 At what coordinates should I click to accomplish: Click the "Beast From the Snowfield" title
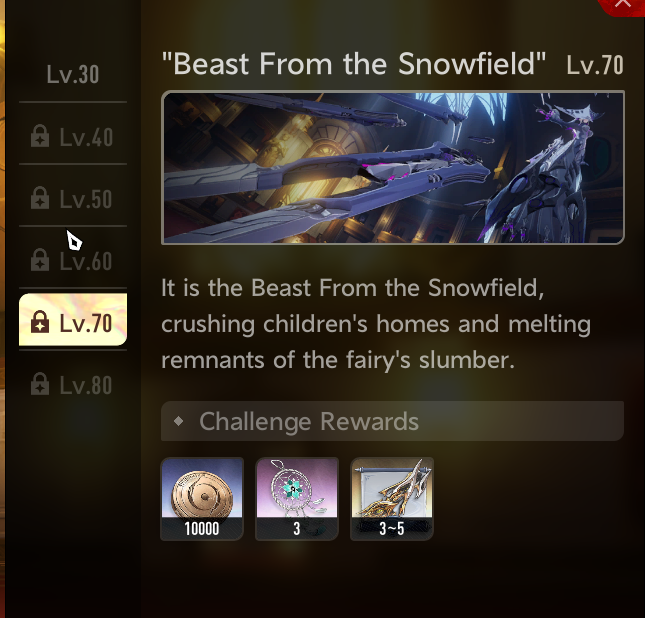354,64
